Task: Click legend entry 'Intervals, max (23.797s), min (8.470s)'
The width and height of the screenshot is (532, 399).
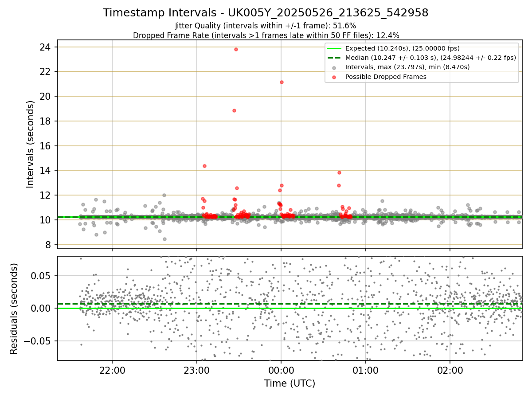Action: (x=407, y=67)
